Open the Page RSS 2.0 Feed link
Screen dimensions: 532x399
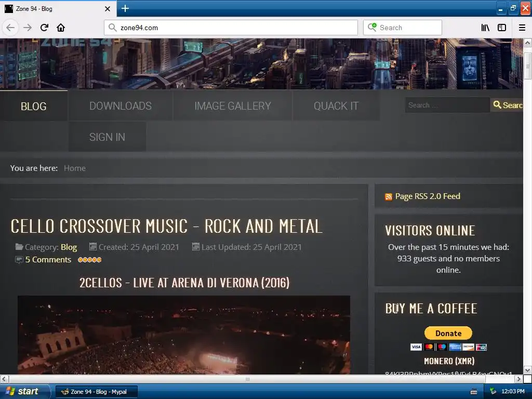[428, 196]
